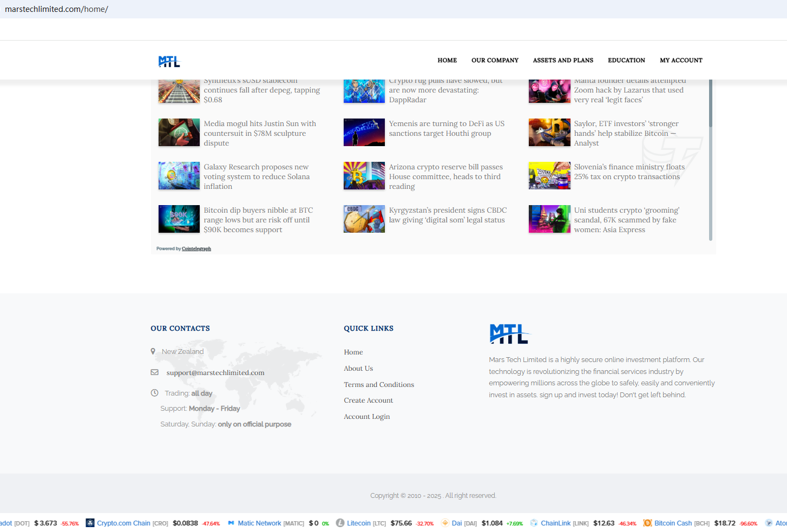Click the Crypto.com Chain name in ticker
The width and height of the screenshot is (787, 532).
click(123, 523)
